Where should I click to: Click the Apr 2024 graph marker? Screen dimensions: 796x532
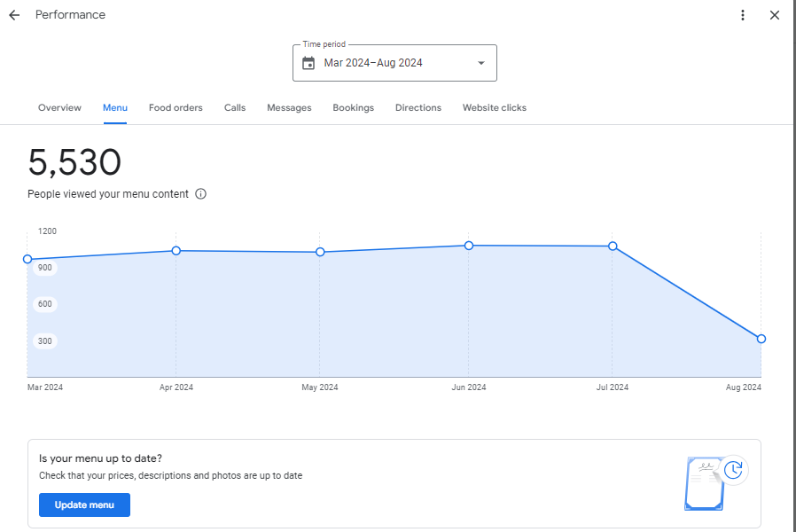176,251
